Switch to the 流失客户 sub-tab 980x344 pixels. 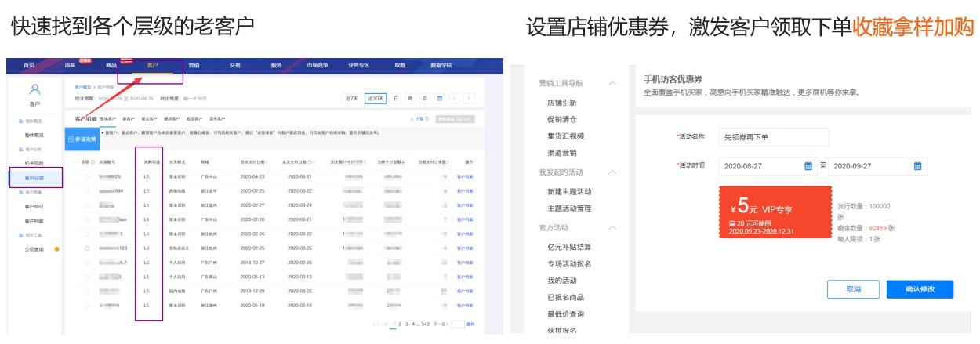point(216,119)
